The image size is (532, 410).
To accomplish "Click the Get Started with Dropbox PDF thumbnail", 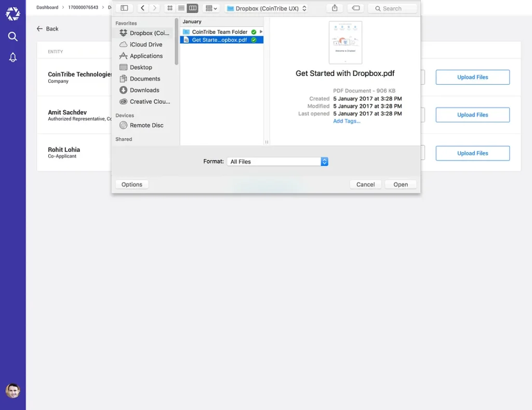I will pos(345,43).
